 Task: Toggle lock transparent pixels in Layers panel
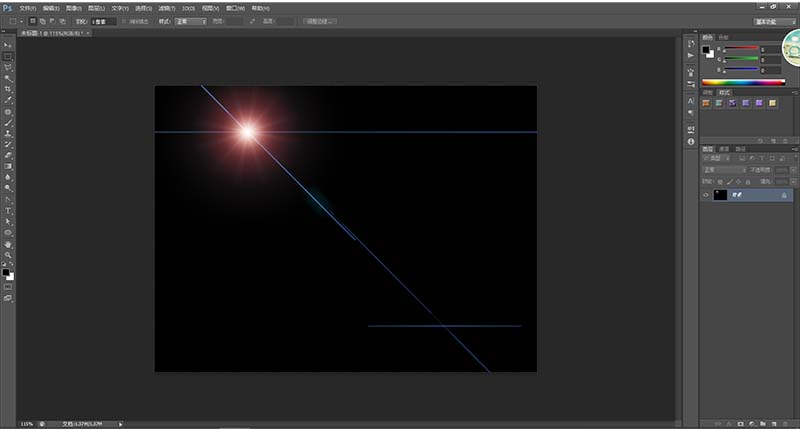(720, 182)
